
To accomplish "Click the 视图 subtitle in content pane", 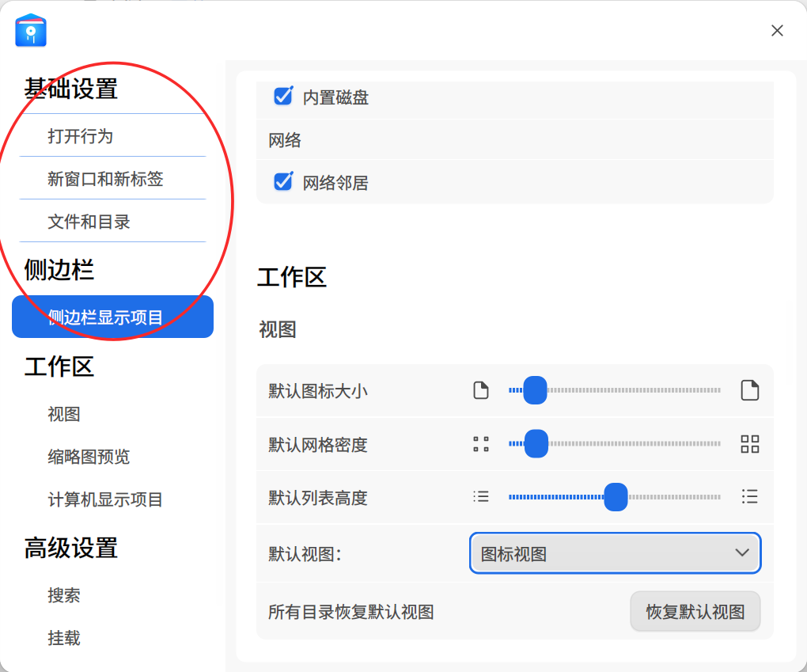I will click(278, 329).
